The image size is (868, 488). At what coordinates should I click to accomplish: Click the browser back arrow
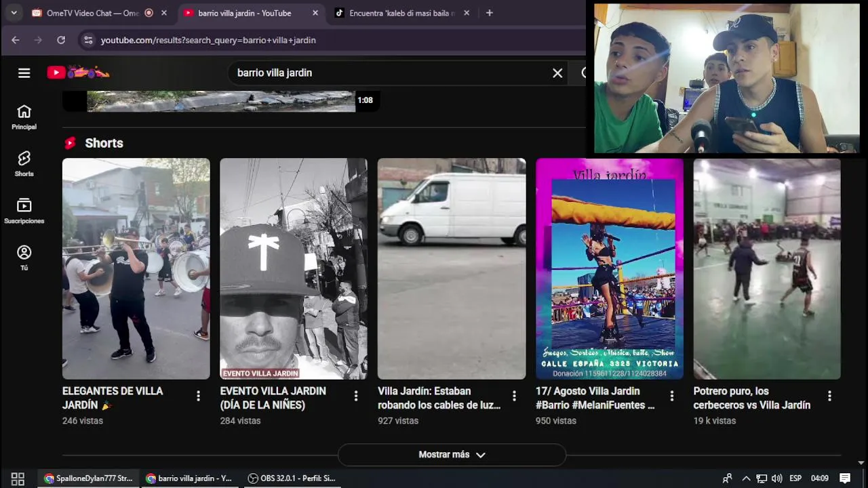16,40
